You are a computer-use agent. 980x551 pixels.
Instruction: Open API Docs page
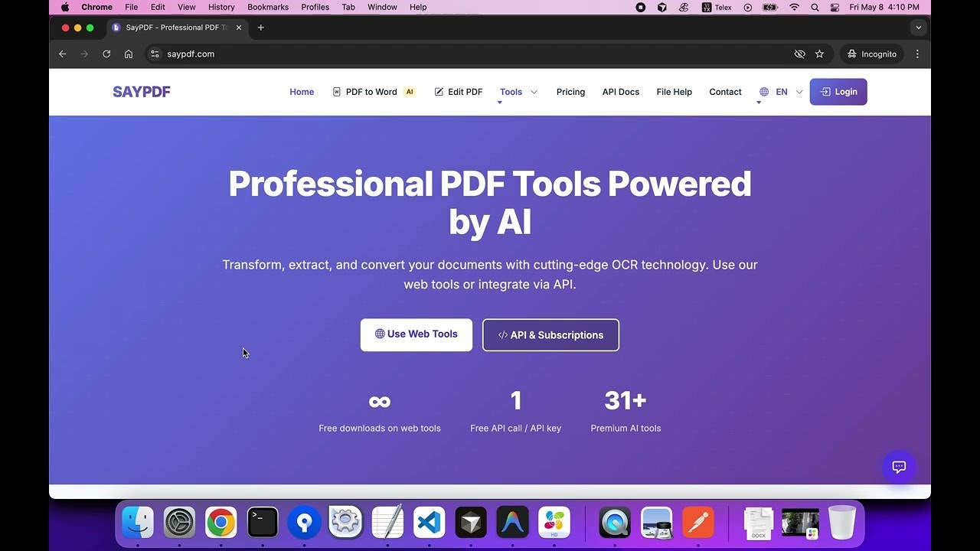pos(621,92)
